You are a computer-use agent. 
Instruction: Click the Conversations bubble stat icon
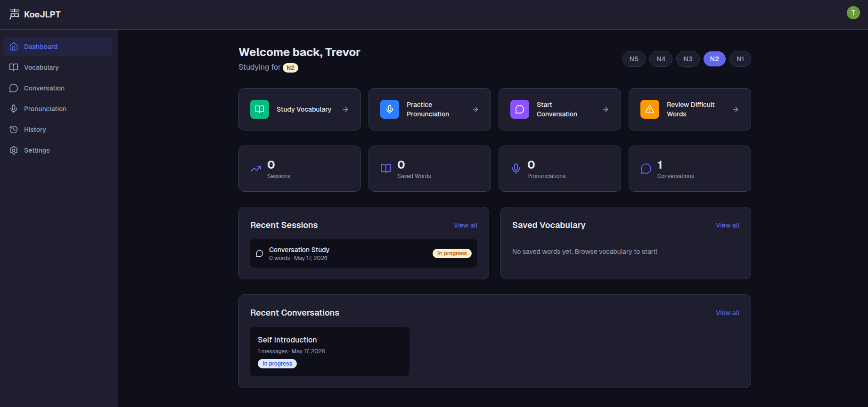pyautogui.click(x=646, y=169)
